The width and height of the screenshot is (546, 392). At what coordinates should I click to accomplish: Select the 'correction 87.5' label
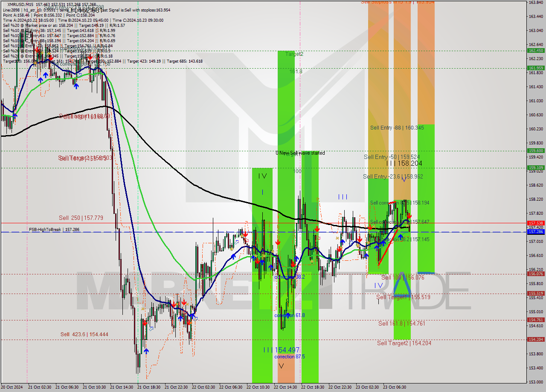pyautogui.click(x=289, y=357)
